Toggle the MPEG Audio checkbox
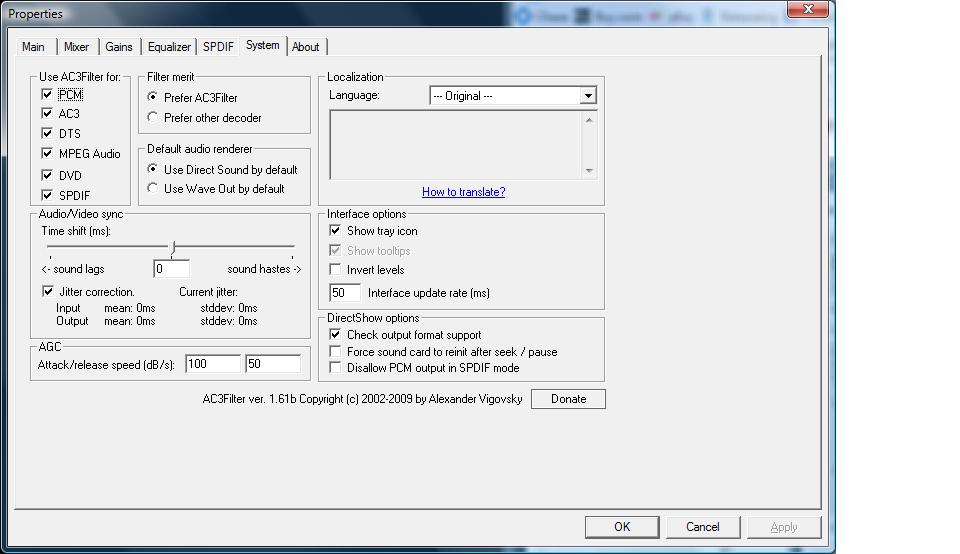Viewport: 960px width, 554px height. pyautogui.click(x=47, y=154)
